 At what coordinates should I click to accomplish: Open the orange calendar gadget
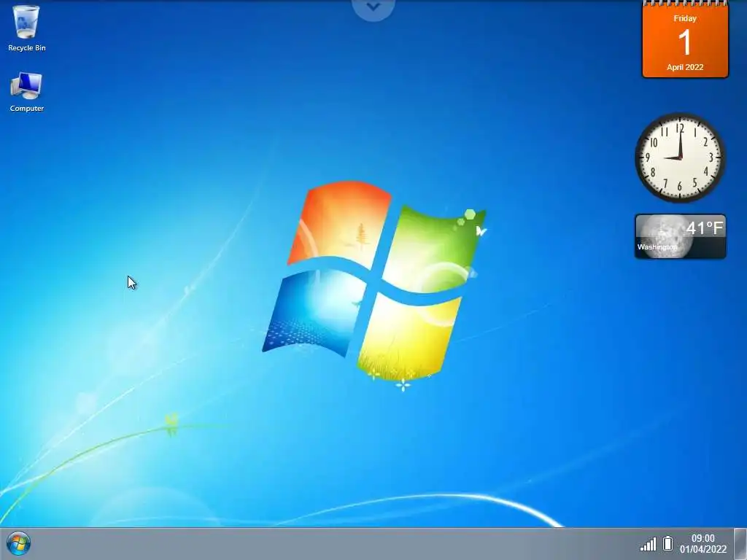coord(685,39)
